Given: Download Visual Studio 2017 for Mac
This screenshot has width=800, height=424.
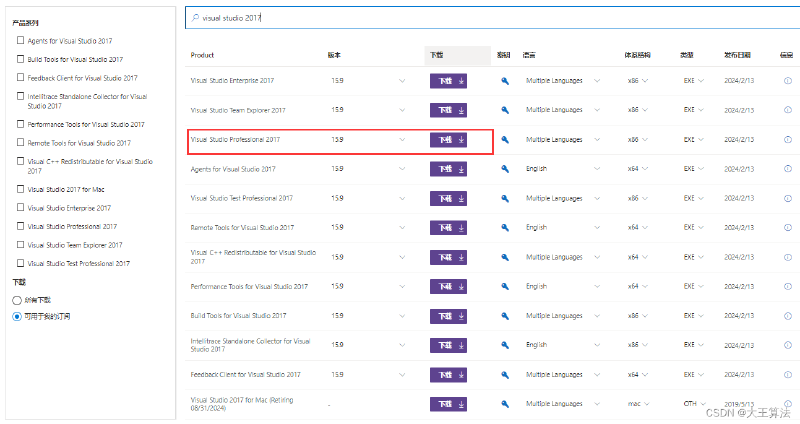Looking at the screenshot, I should click(448, 404).
